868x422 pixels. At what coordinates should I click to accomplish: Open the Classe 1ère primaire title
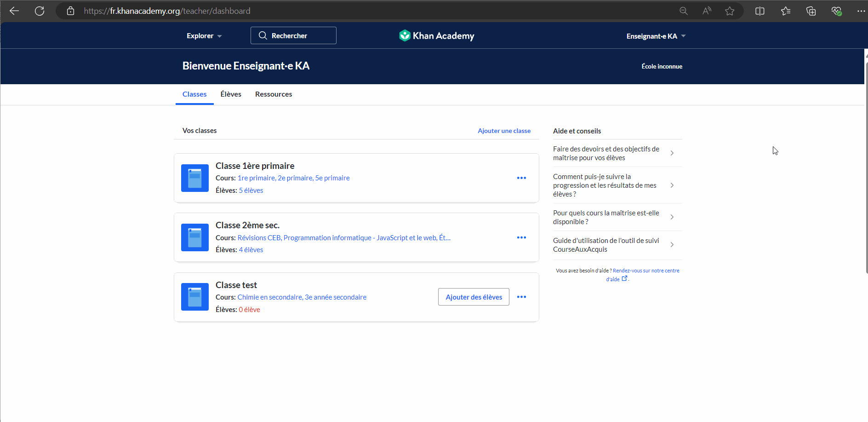(255, 166)
